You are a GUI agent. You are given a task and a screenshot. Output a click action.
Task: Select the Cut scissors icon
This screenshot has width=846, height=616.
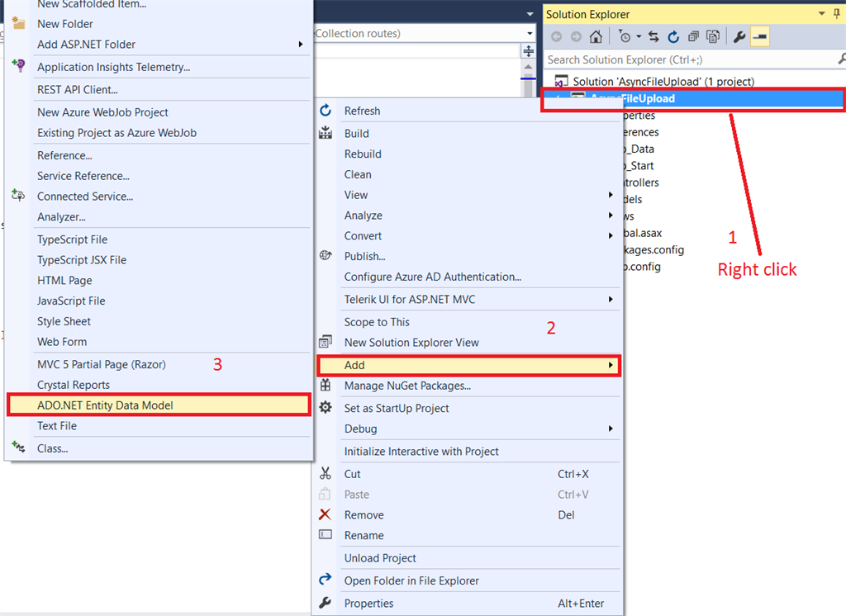[326, 474]
